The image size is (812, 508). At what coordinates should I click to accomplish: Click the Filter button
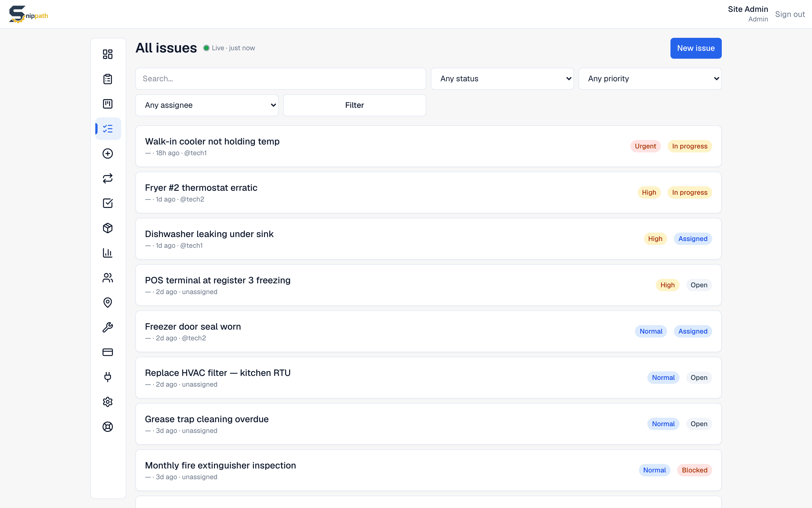355,105
